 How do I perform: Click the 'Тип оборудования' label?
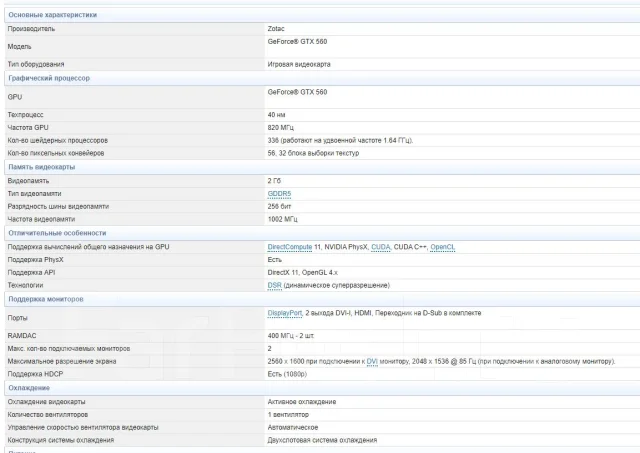(36, 64)
